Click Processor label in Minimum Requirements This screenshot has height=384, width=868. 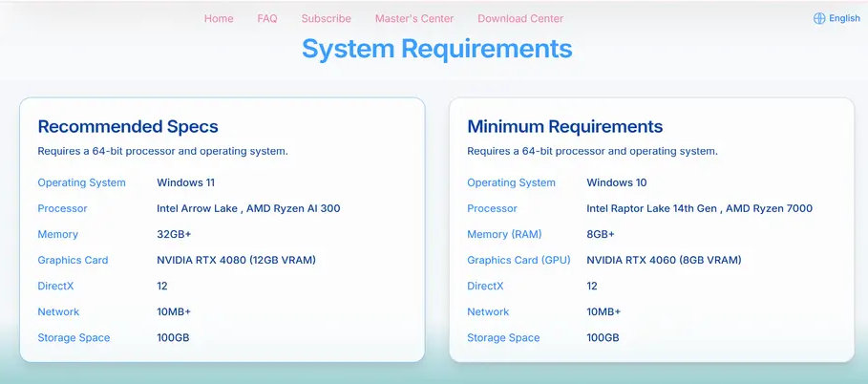(492, 208)
